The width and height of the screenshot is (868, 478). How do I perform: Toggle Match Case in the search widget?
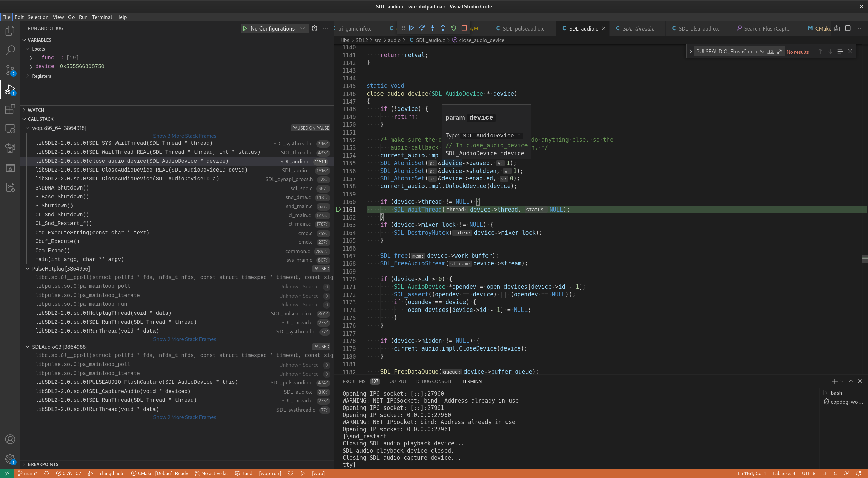762,51
